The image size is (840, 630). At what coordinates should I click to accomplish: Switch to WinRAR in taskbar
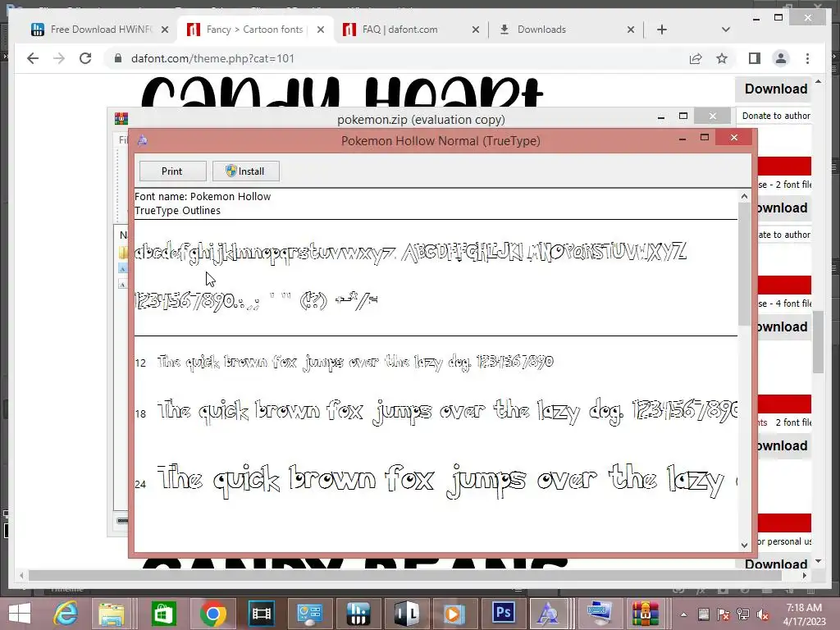click(x=645, y=614)
